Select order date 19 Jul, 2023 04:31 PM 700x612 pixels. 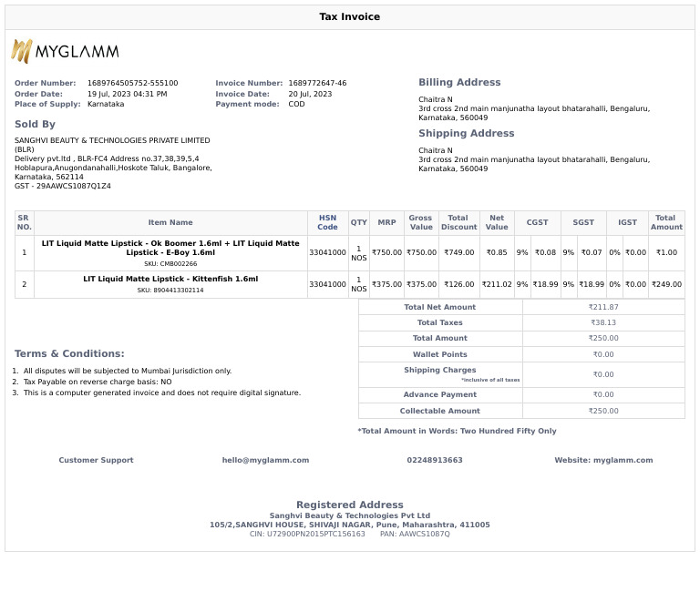(x=128, y=94)
